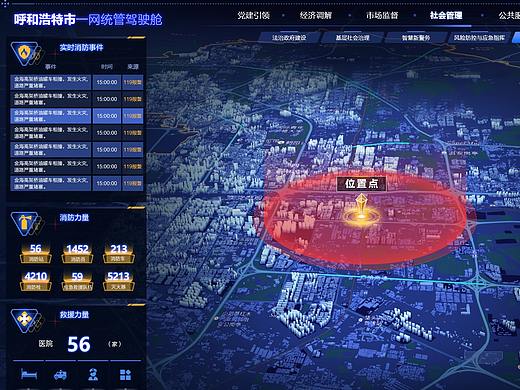The width and height of the screenshot is (520, 390).
Task: Click the 医院 label
Action: (46, 344)
